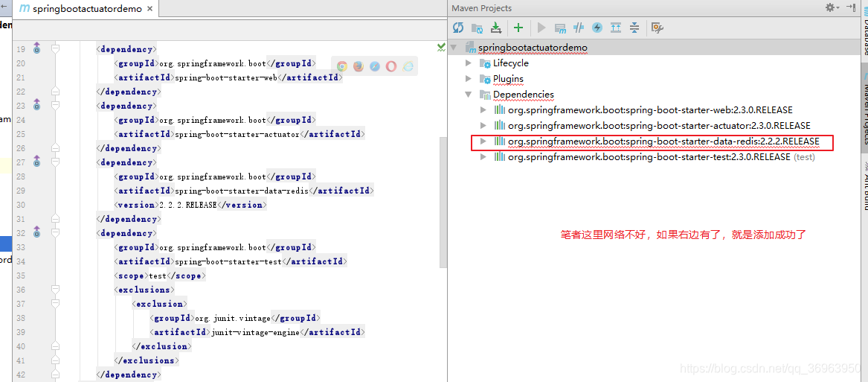Image resolution: width=868 pixels, height=382 pixels.
Task: Open in Firefox browser icon
Action: 359,66
